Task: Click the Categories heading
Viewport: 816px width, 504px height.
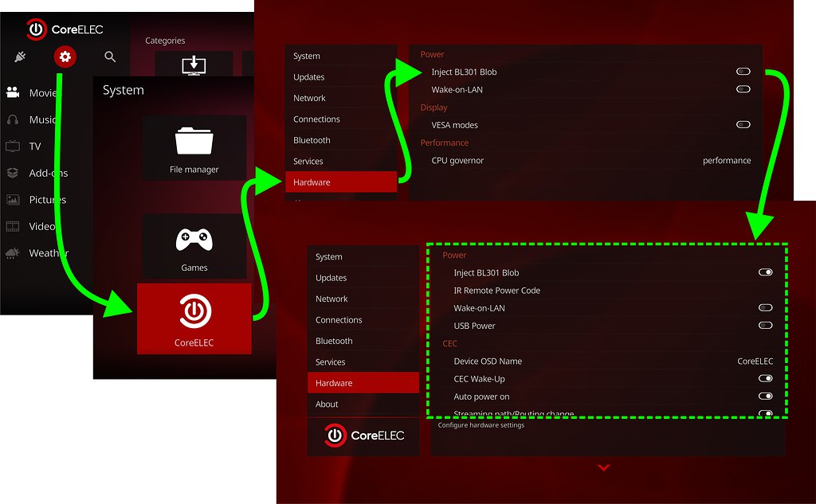Action: 165,41
